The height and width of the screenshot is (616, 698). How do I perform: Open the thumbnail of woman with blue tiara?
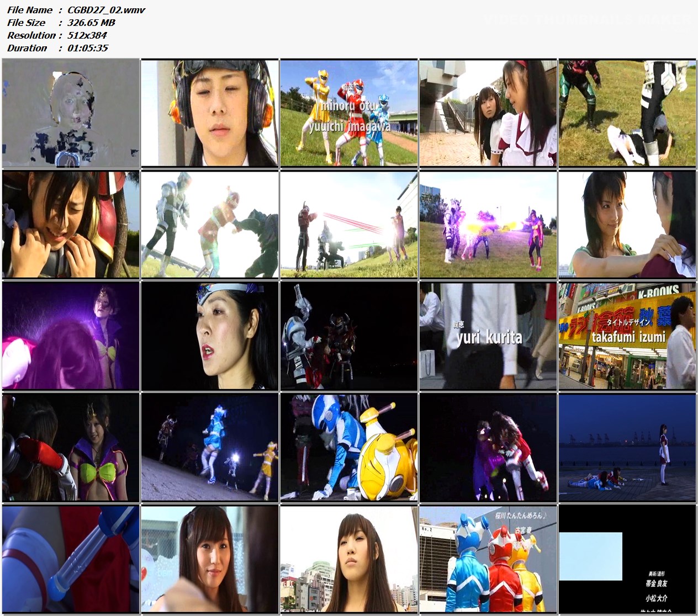pyautogui.click(x=210, y=336)
